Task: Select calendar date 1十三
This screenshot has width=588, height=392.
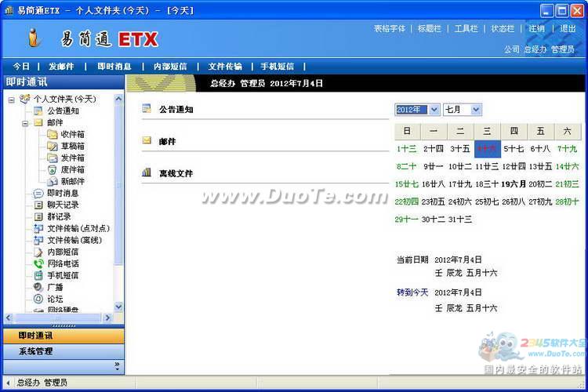Action: (406, 148)
